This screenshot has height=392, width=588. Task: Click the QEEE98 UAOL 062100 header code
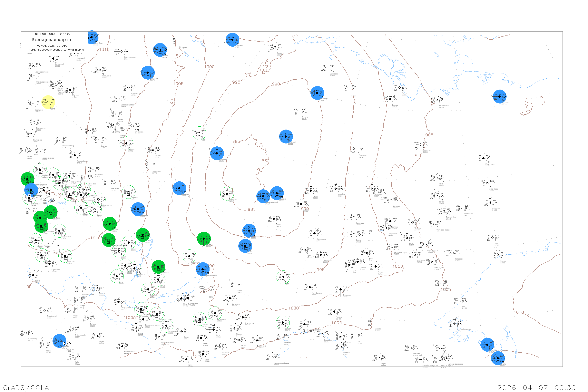click(x=53, y=34)
